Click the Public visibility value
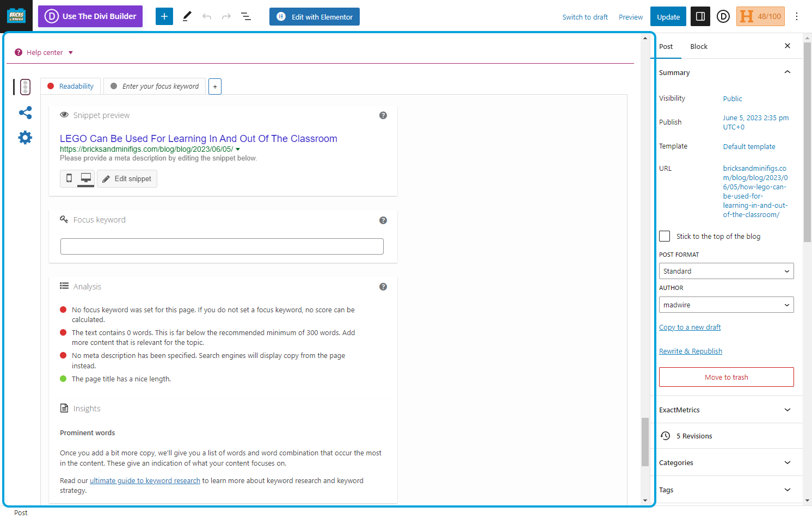This screenshot has width=812, height=519. pyautogui.click(x=733, y=98)
